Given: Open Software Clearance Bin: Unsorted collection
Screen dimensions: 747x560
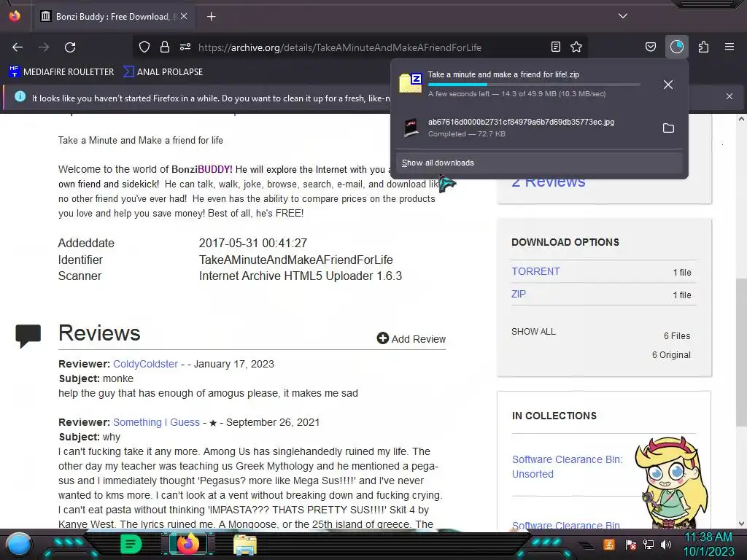Looking at the screenshot, I should (x=567, y=467).
